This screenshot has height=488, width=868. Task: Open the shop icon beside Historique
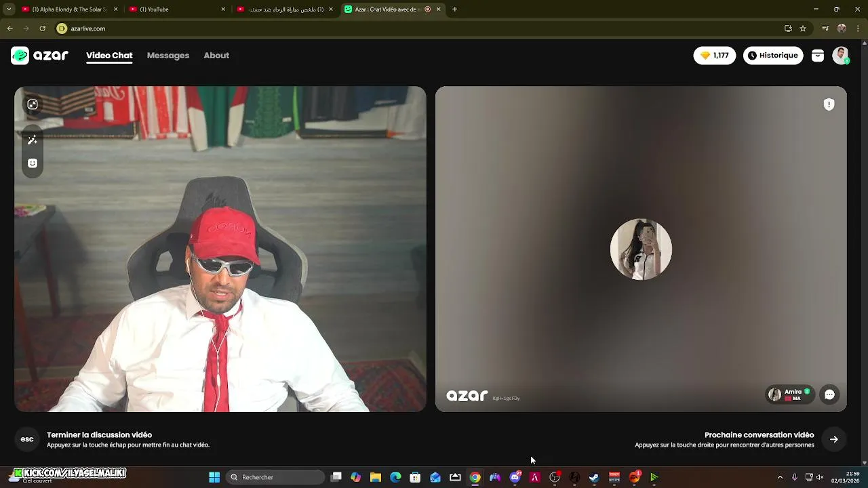(x=818, y=56)
